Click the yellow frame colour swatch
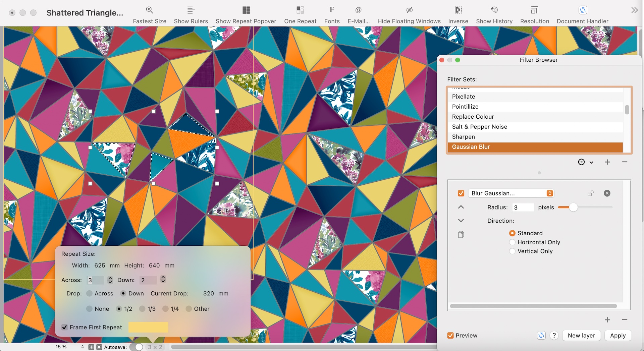The height and width of the screenshot is (351, 644). point(148,327)
